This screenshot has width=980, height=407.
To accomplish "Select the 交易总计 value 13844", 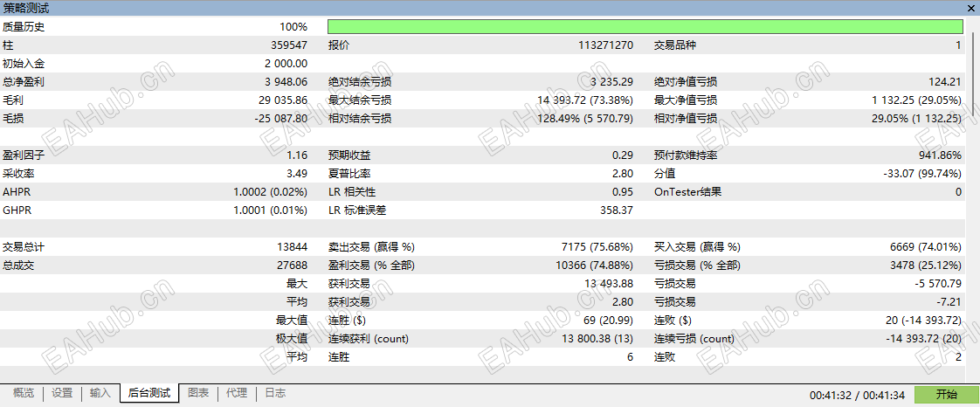I will pyautogui.click(x=292, y=247).
